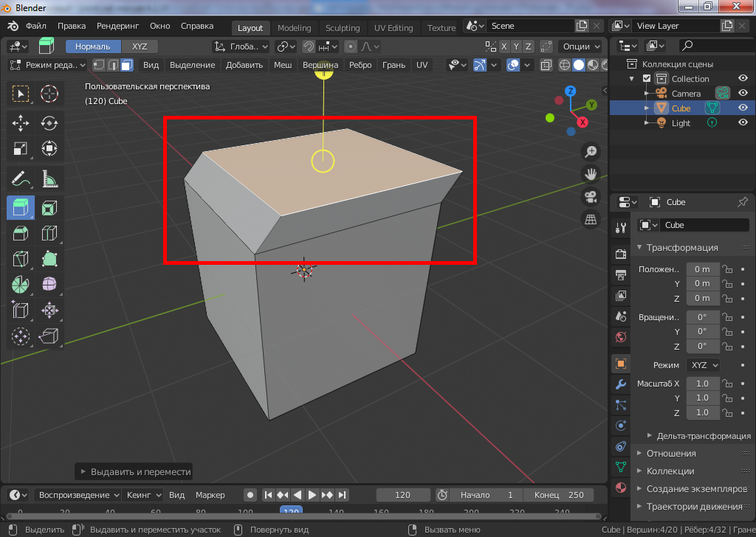Expand the Дельта-трансформация section
The image size is (756, 537).
click(703, 436)
